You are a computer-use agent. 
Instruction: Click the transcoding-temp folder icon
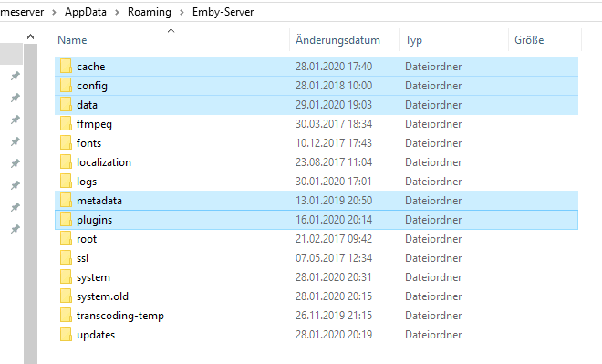pos(66,316)
